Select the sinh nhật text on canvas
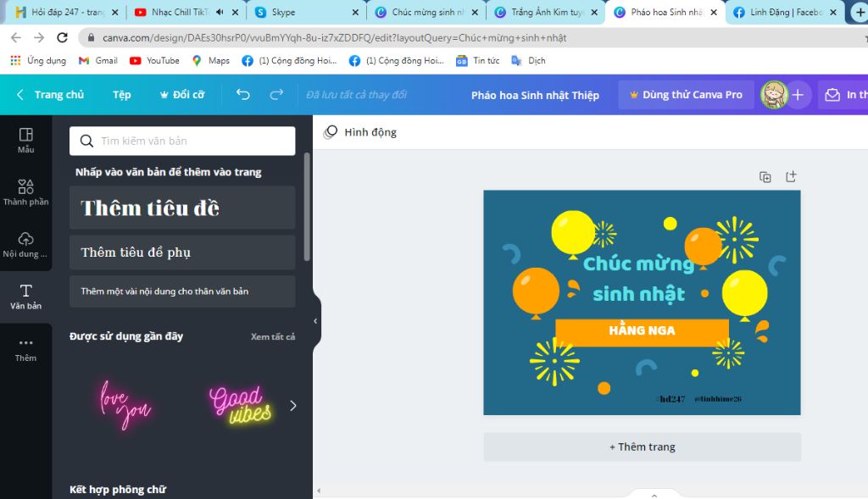The width and height of the screenshot is (868, 499). [x=639, y=294]
